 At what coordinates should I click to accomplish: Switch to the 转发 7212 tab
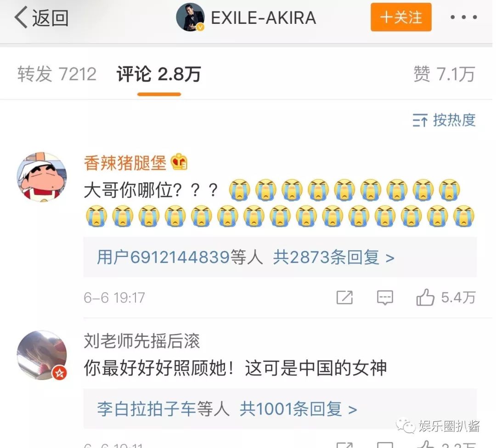click(x=57, y=74)
